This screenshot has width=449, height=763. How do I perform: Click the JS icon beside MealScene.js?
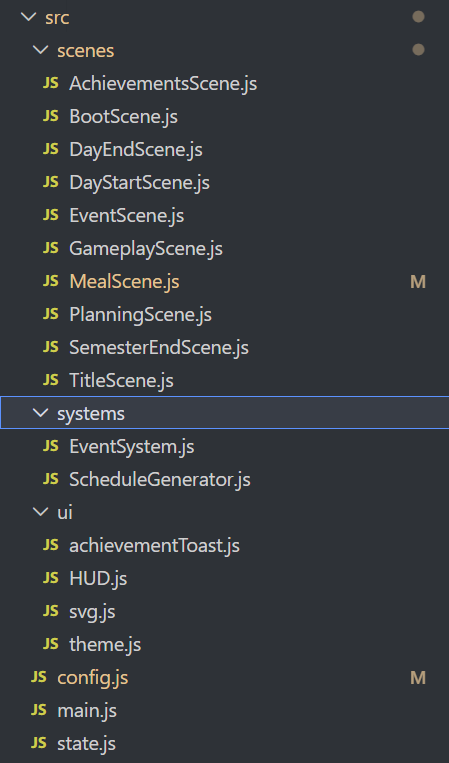[x=51, y=281]
